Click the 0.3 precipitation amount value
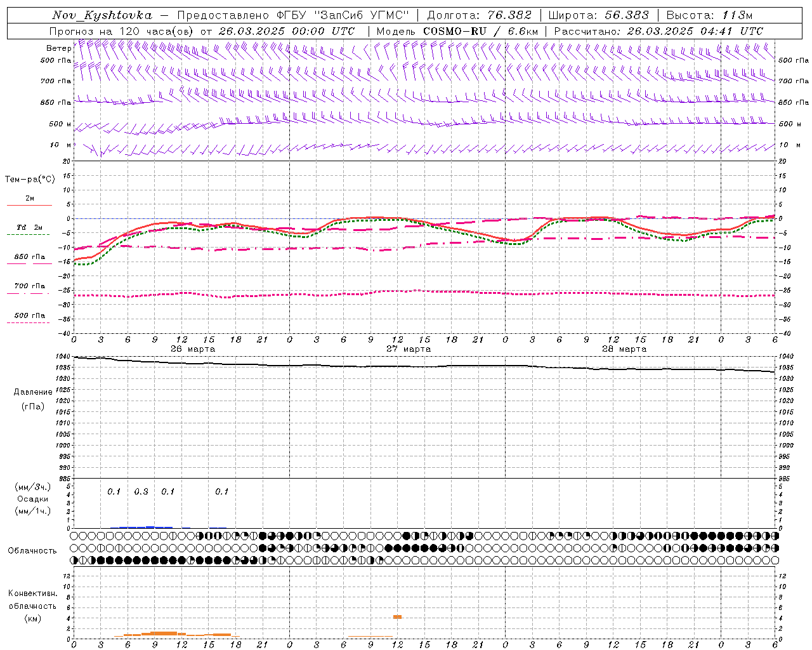The height and width of the screenshot is (650, 812). (141, 492)
